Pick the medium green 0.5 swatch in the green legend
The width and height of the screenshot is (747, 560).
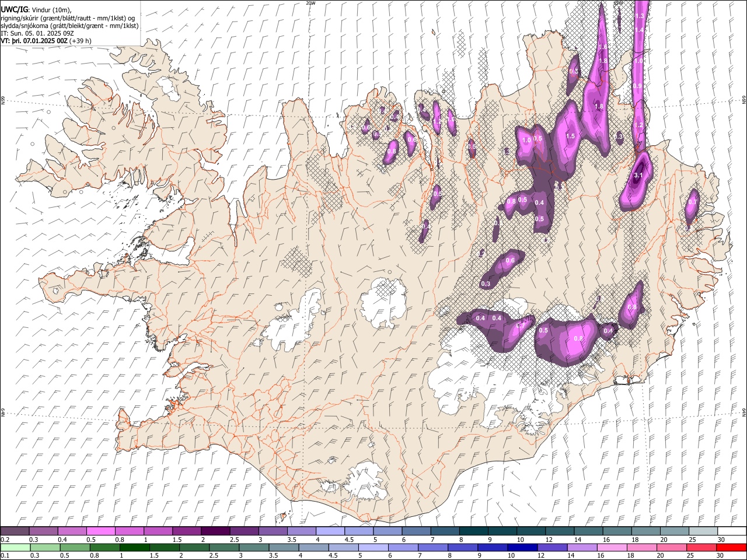click(x=75, y=547)
